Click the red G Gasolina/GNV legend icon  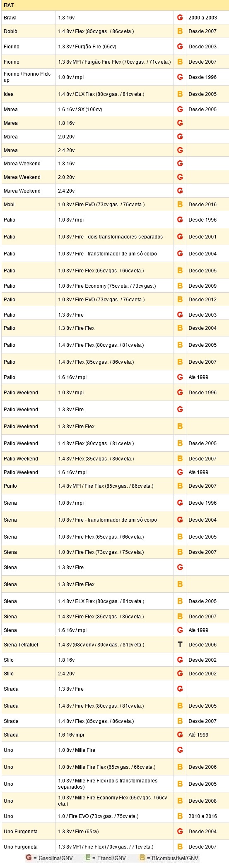click(29, 858)
